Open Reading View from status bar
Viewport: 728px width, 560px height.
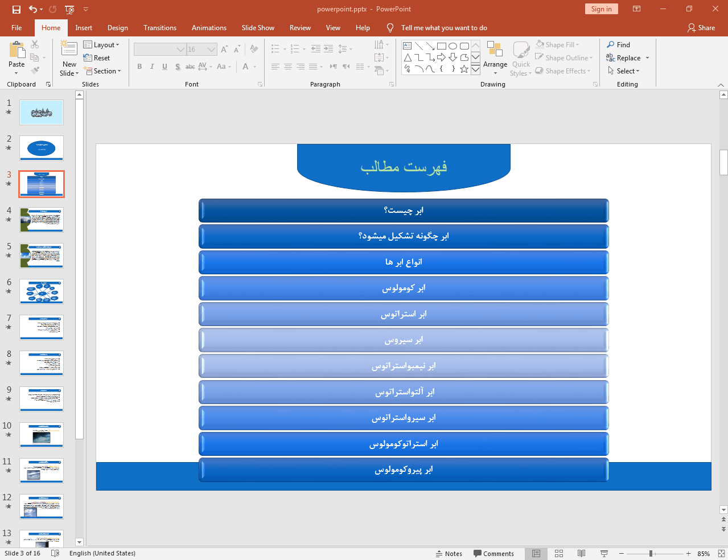pyautogui.click(x=581, y=554)
